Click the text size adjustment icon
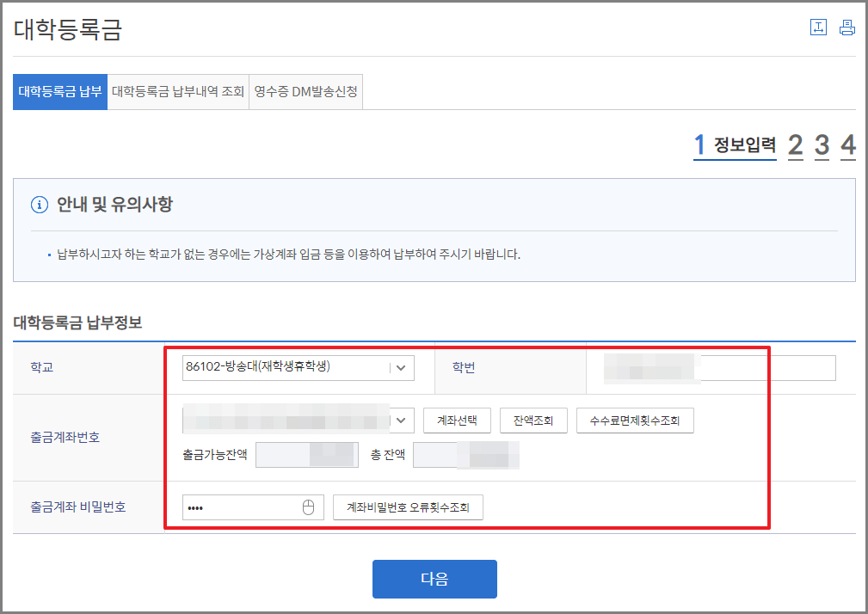Screen dimensions: 868x614 818,28
